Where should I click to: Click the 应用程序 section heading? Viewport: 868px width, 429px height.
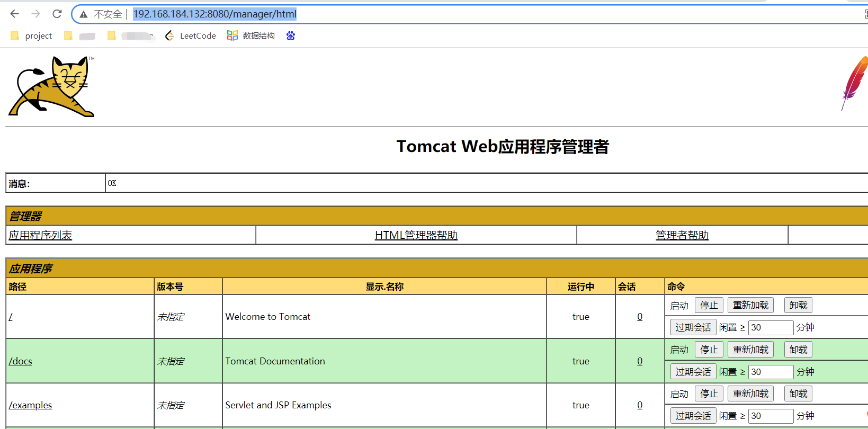pos(31,269)
